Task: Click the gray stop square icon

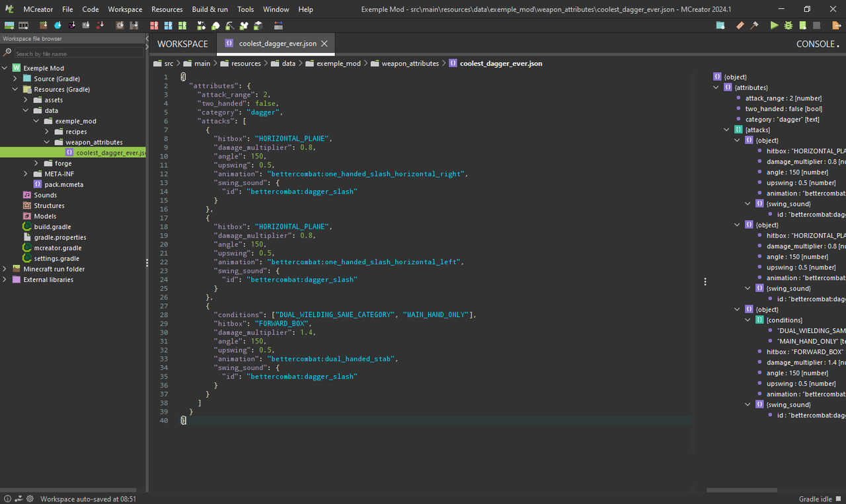Action: tap(817, 26)
